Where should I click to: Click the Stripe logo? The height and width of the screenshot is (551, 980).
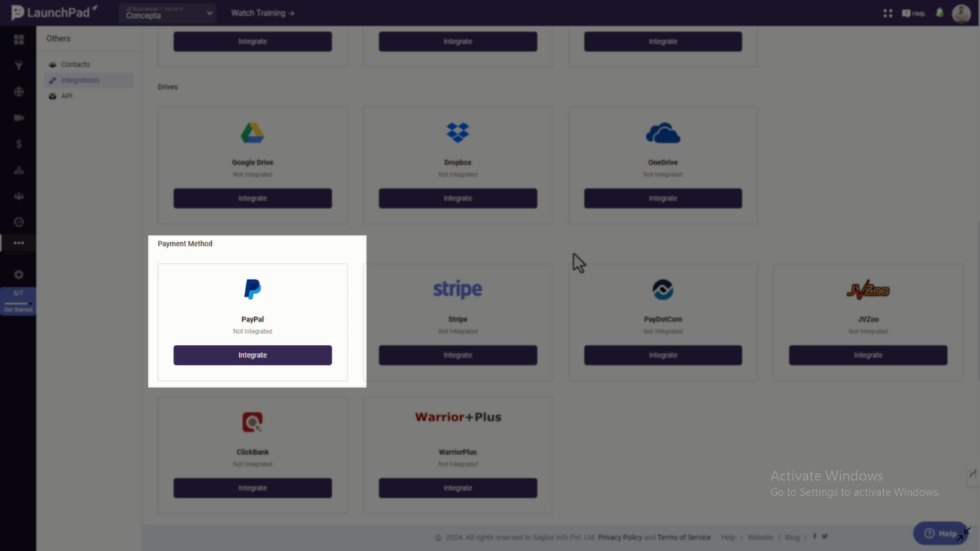click(x=457, y=289)
